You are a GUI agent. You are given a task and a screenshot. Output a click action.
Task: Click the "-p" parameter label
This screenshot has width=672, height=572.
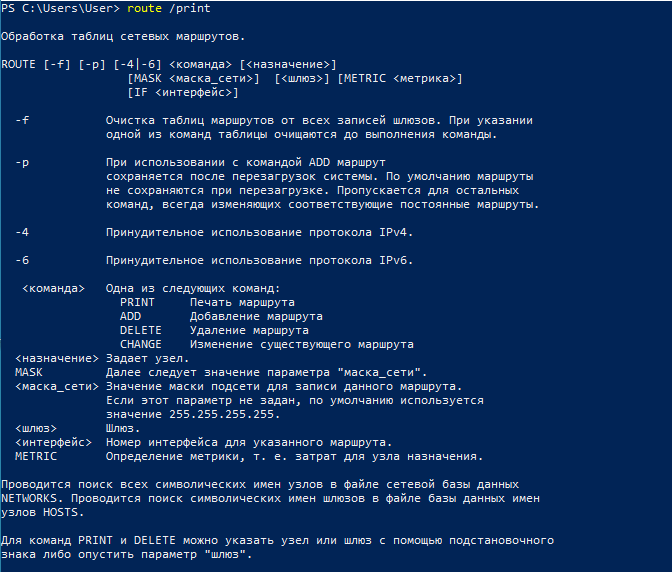coord(22,162)
